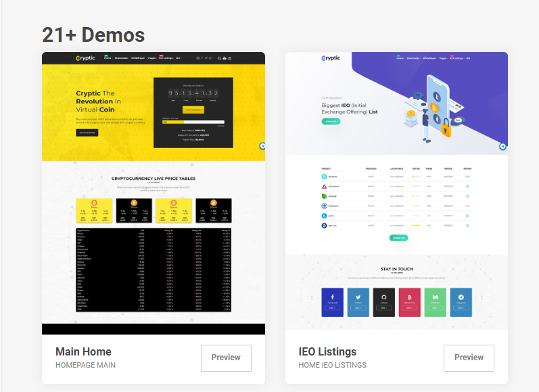Click the Medium tile under Stay In Touch

435,302
